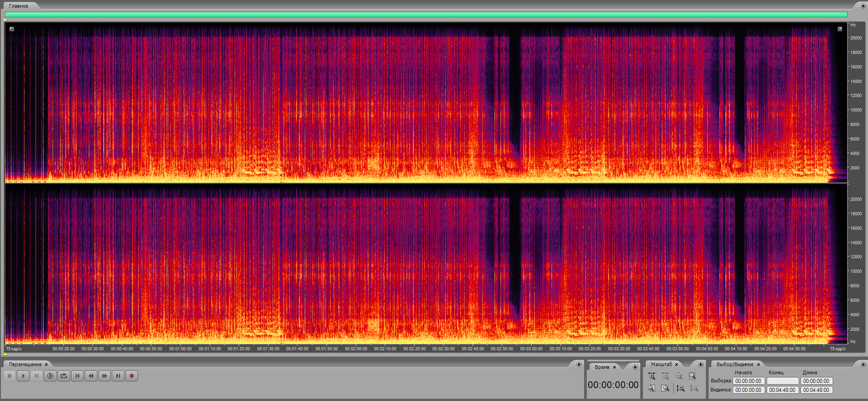Open the Время panel options menu arrow

(x=635, y=367)
